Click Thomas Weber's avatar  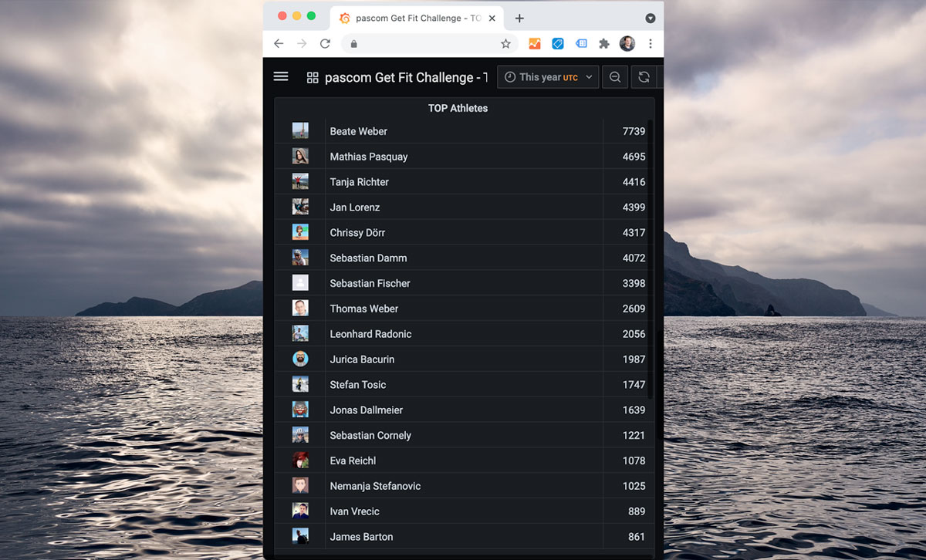(300, 309)
